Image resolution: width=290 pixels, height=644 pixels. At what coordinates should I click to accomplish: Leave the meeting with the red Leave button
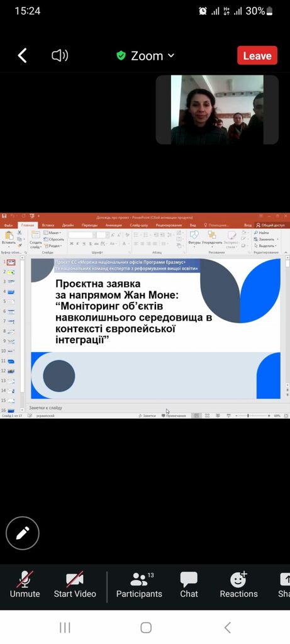tap(257, 55)
